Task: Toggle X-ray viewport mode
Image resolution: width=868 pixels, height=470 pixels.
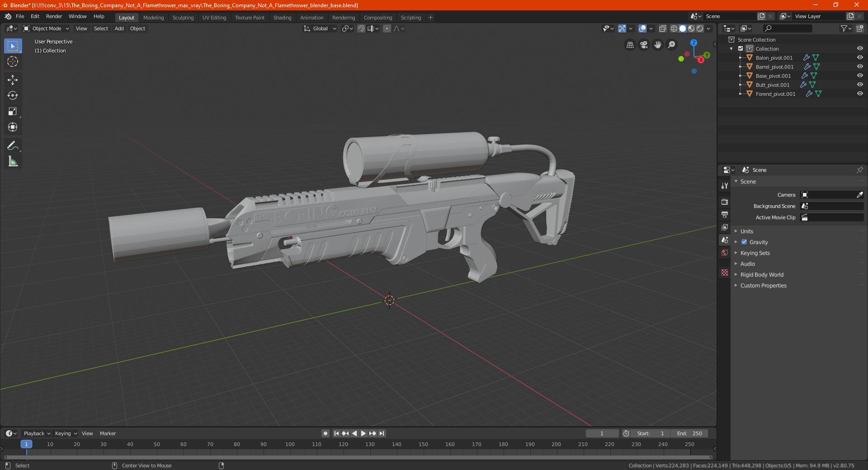Action: click(x=662, y=28)
